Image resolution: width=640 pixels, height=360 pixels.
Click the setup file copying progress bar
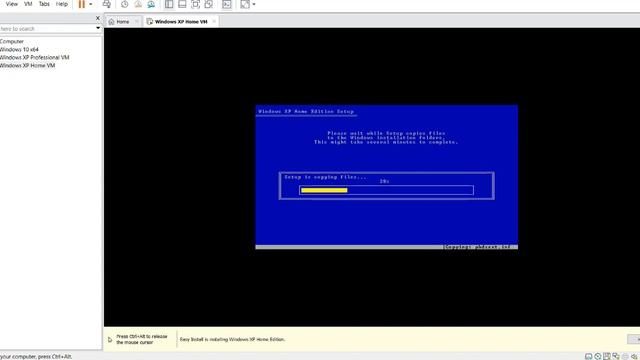point(386,190)
